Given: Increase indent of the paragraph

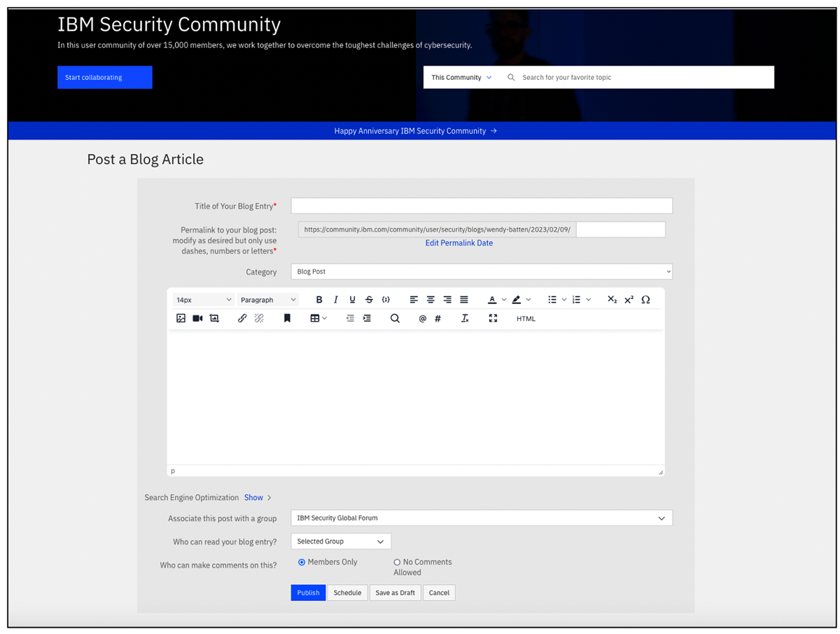Looking at the screenshot, I should (367, 318).
